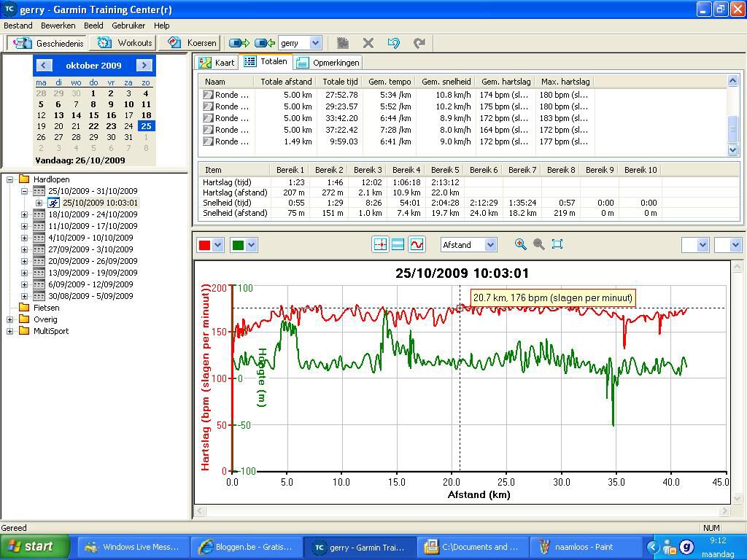747x560 pixels.
Task: Click the undo arrow toolbar icon
Action: tap(393, 43)
